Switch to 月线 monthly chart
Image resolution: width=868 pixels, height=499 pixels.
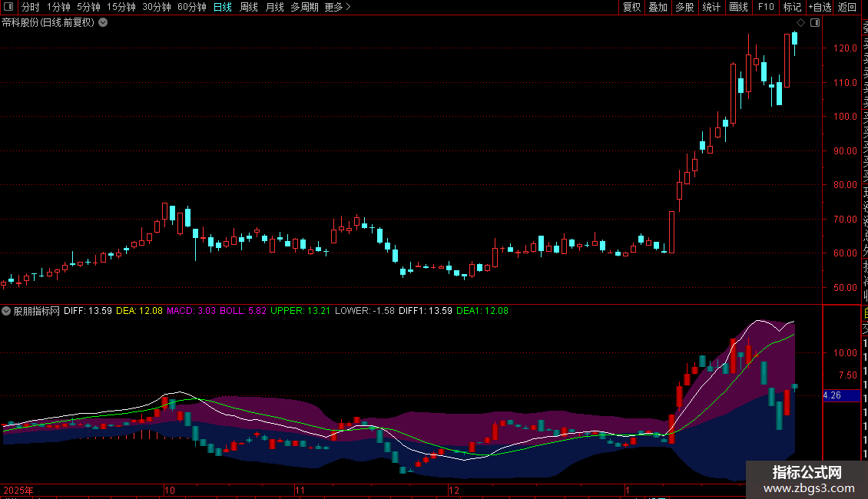[x=274, y=7]
